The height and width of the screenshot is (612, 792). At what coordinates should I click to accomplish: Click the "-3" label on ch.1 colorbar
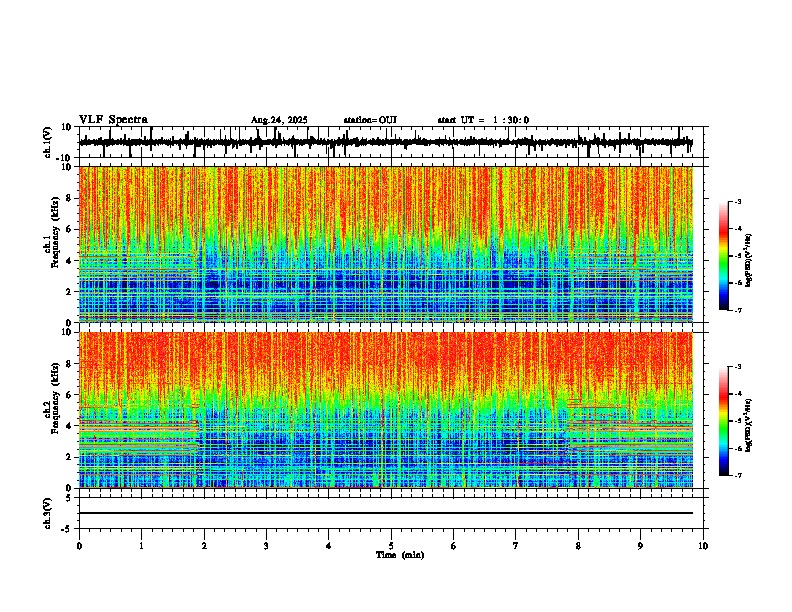pyautogui.click(x=737, y=202)
